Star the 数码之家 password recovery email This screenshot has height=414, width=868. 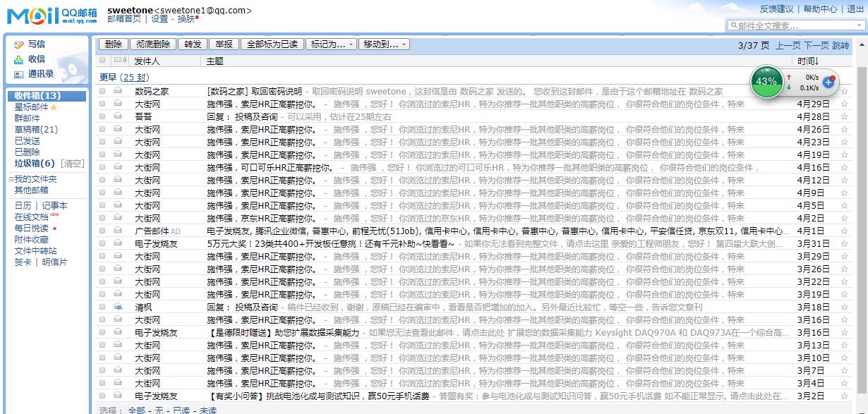(844, 91)
